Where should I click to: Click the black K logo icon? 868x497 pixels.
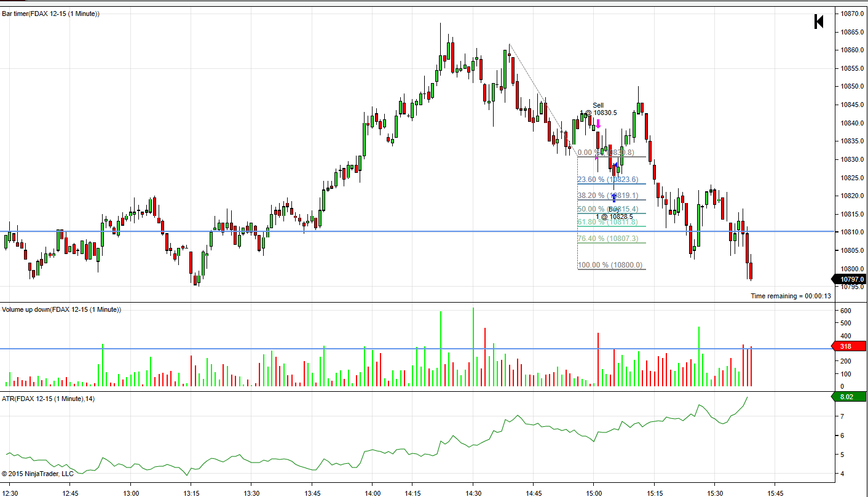(819, 22)
